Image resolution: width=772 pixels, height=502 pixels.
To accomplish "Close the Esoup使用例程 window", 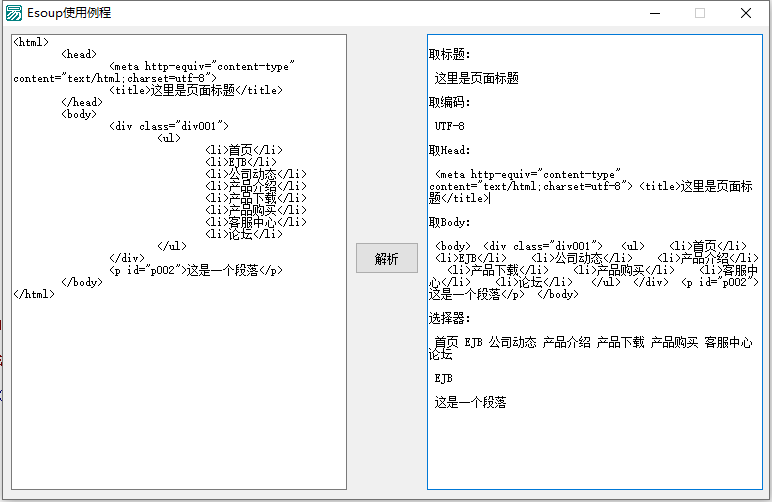I will point(746,13).
